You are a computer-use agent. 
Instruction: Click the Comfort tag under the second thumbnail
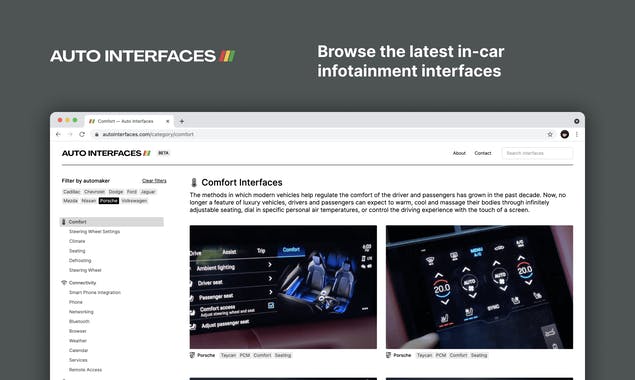(x=458, y=355)
